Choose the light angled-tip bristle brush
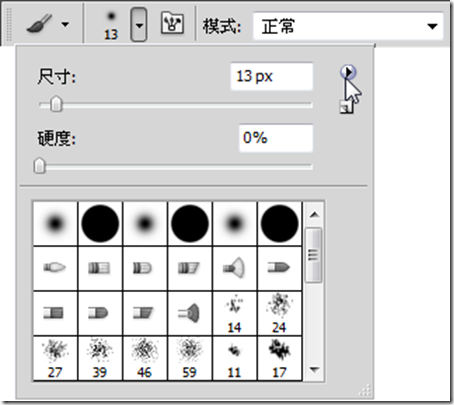 click(x=190, y=268)
